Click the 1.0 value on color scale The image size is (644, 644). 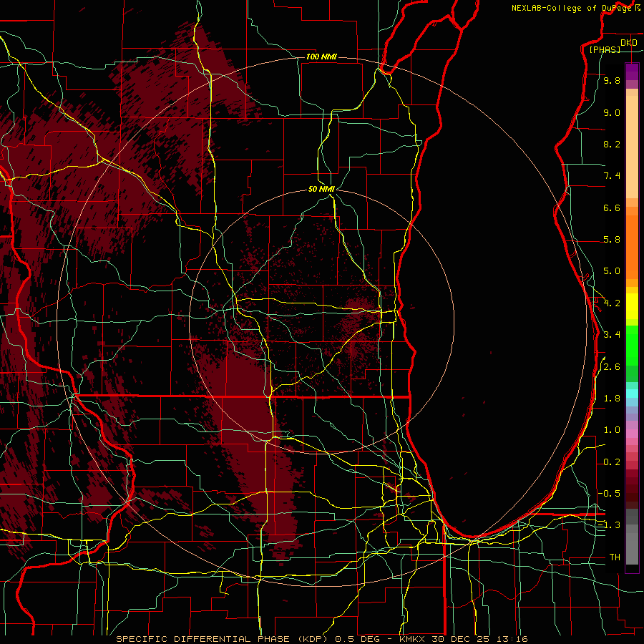[x=612, y=430]
